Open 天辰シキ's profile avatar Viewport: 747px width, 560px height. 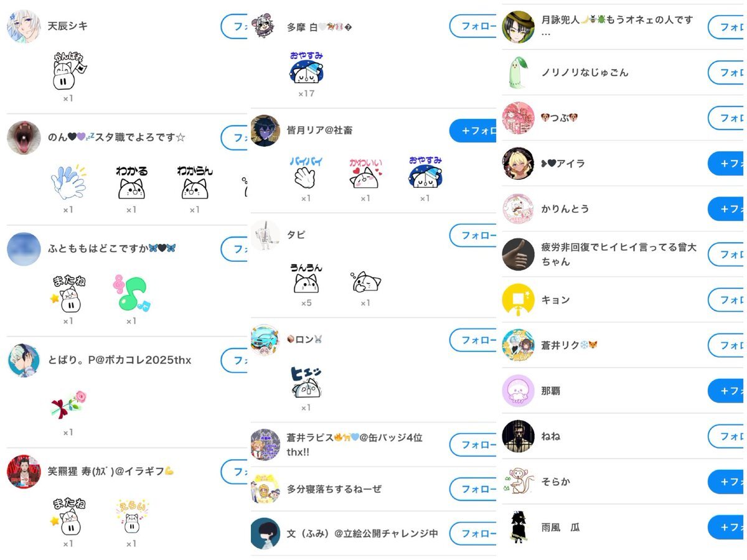coord(24,26)
